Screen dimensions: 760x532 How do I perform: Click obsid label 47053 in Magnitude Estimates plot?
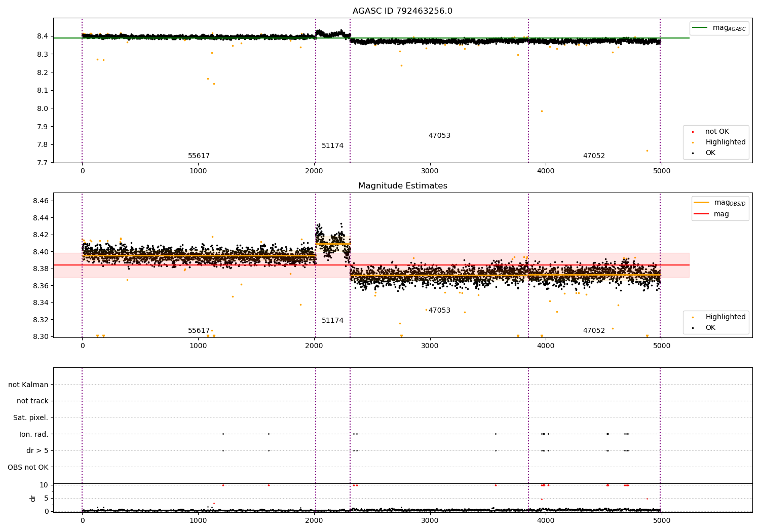coord(439,311)
